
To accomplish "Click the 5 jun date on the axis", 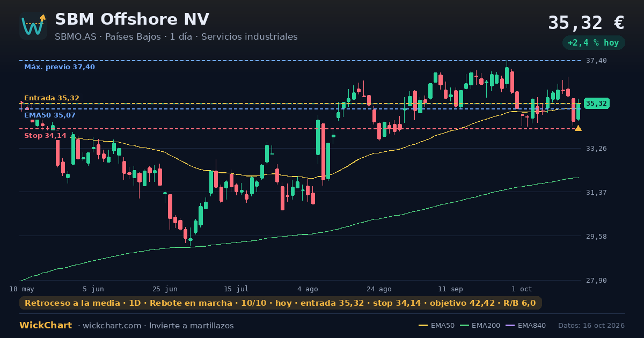I will (x=93, y=289).
